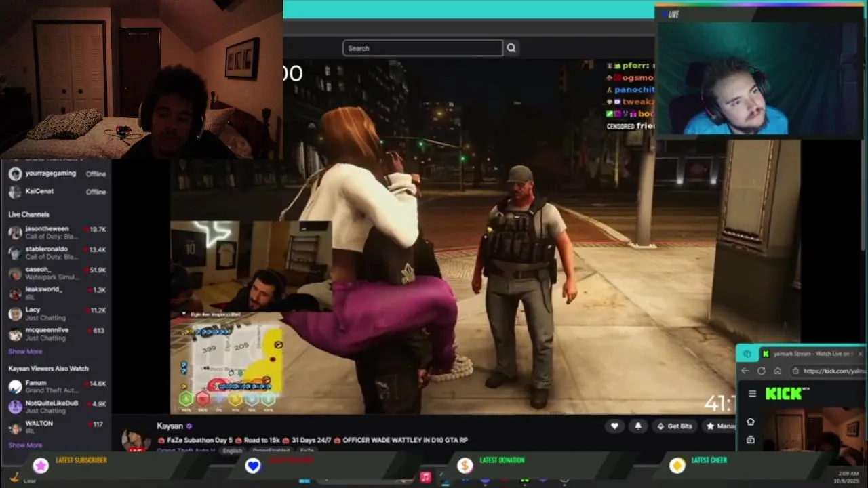Screen dimensions: 868x488
Task: Expand Kaysan Viewers Also Watch Show More
Action: pos(25,445)
